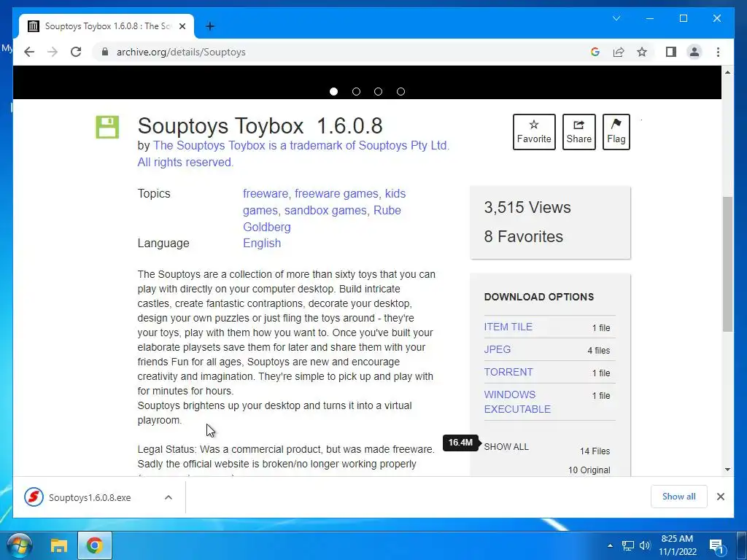This screenshot has width=747, height=560.
Task: Open downloaded Souptoys1.6.0.8.exe file
Action: coord(89,497)
